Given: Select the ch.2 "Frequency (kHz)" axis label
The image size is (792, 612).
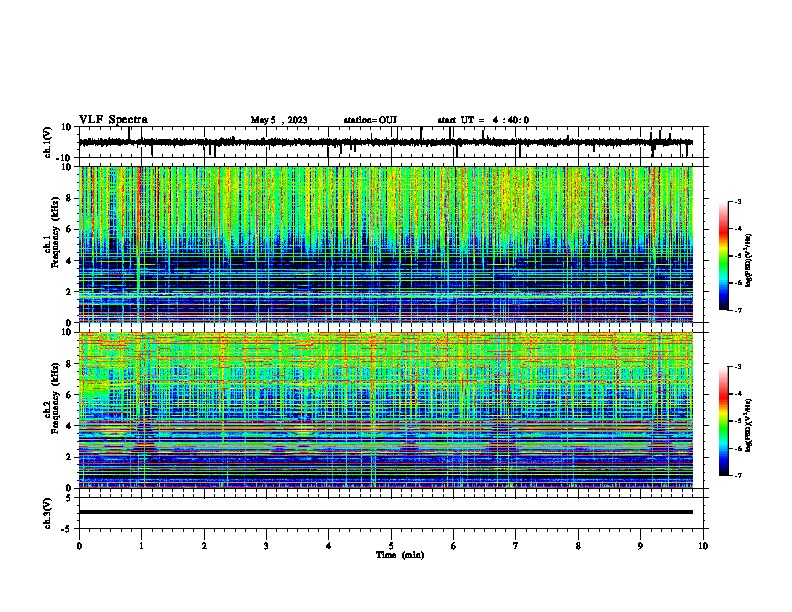Looking at the screenshot, I should pos(54,398).
